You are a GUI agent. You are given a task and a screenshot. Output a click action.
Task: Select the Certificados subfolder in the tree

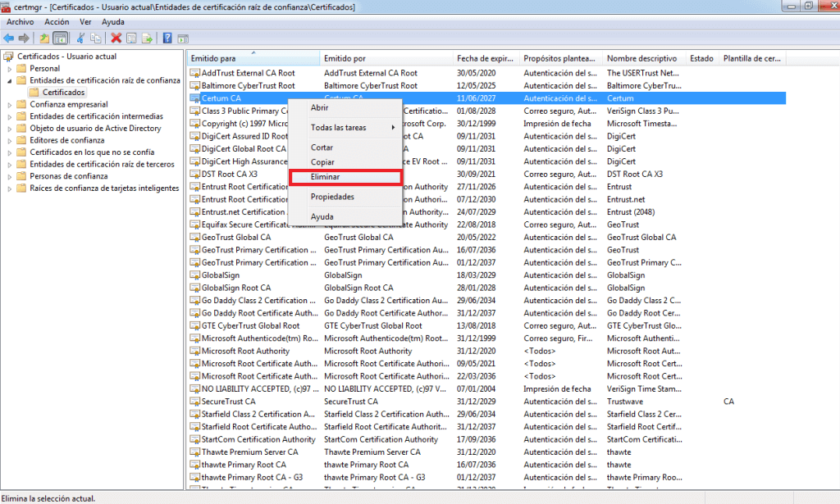pos(63,93)
